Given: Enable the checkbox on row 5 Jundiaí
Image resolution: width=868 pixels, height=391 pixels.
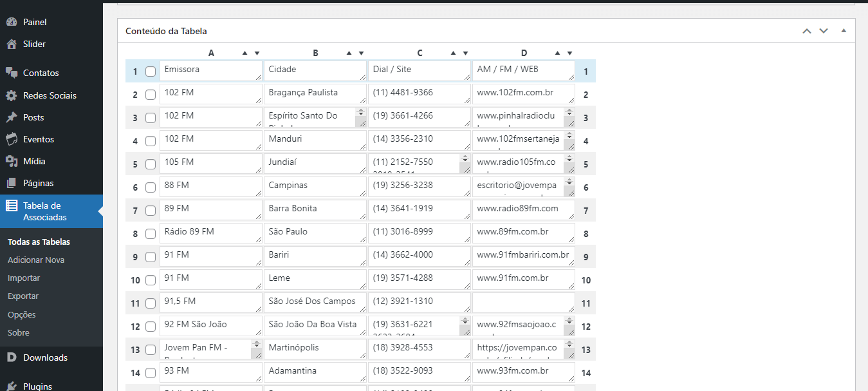Looking at the screenshot, I should click(x=151, y=164).
